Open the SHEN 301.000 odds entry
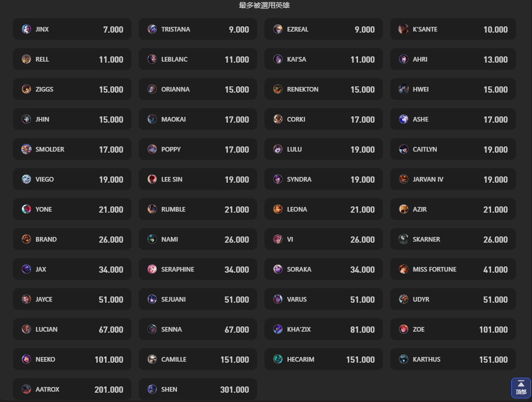532x402 pixels. [x=198, y=390]
